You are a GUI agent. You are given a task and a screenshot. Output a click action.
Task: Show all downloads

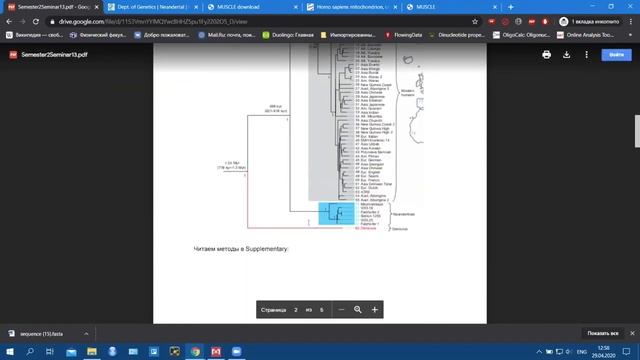click(602, 333)
